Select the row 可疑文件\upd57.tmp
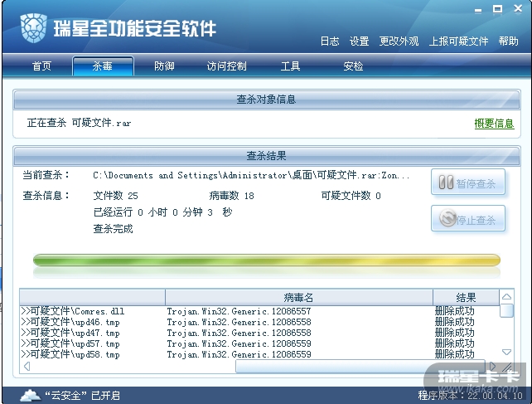 (x=259, y=343)
